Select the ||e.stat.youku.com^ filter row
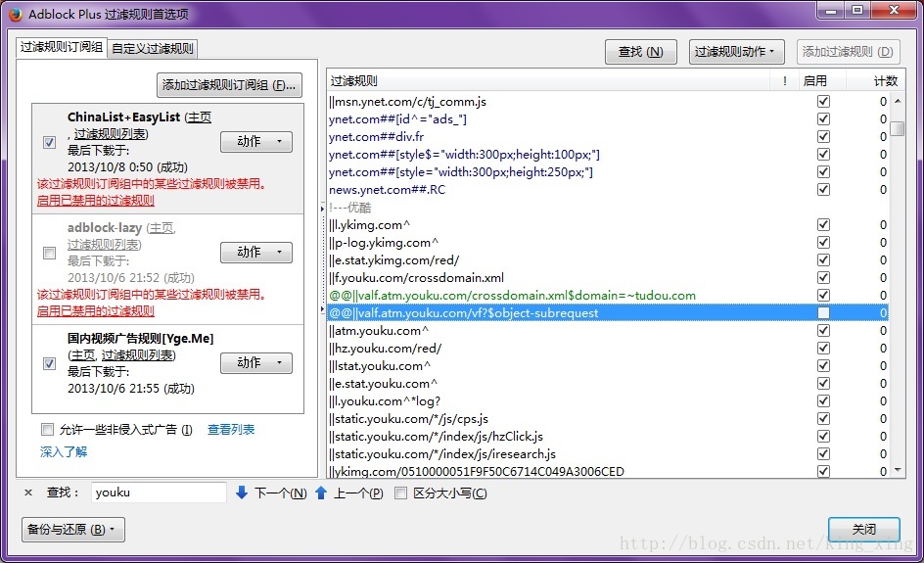Screen dimensions: 924x563 [607, 383]
